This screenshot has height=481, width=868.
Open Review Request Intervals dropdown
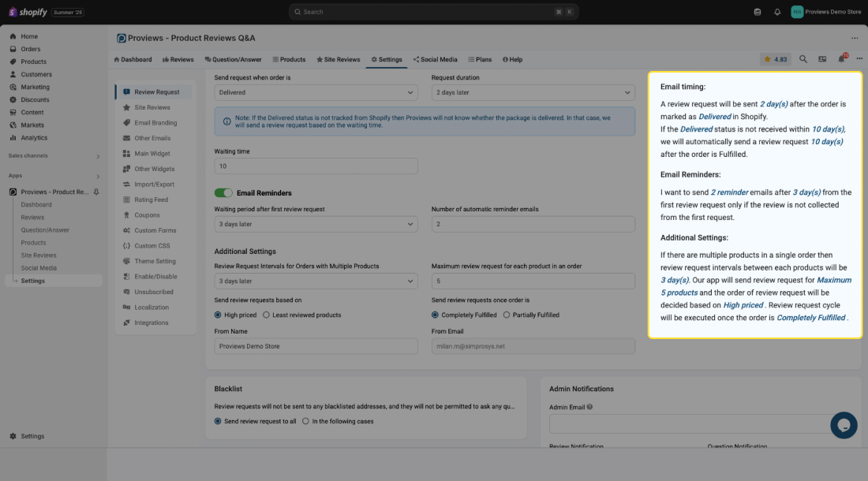pos(316,282)
